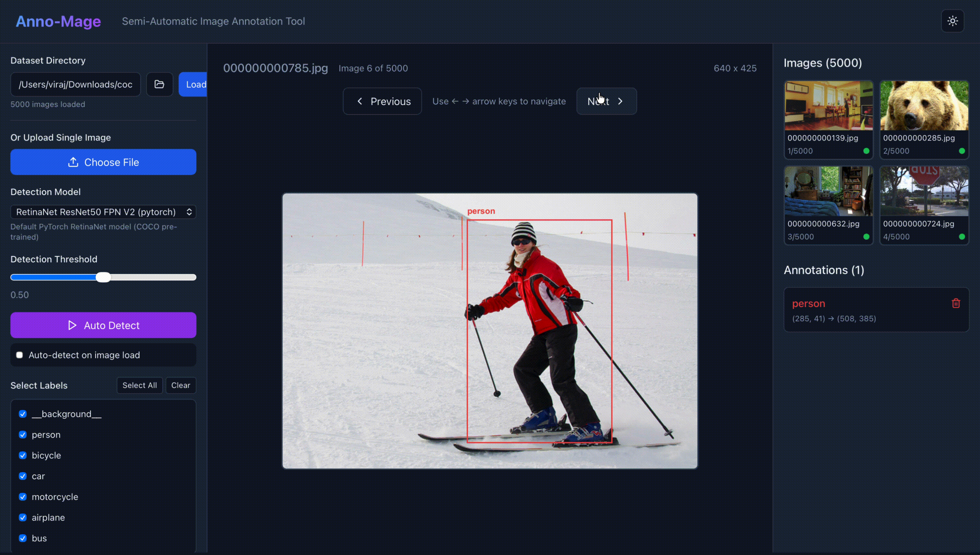Click the filename 000000000785.jpg heading
980x555 pixels.
(275, 68)
